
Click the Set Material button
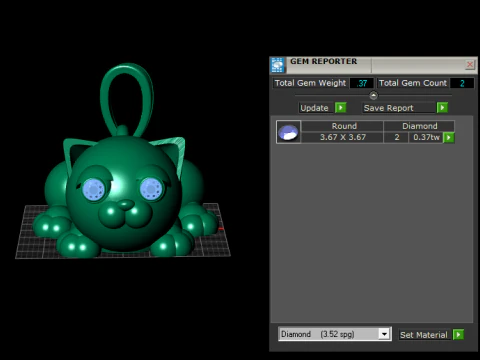pyautogui.click(x=424, y=335)
